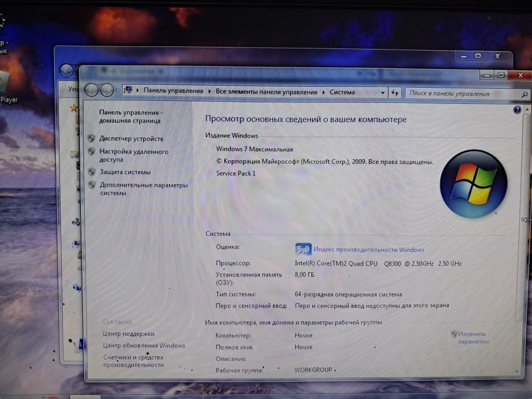Expand arrow after Панель управления breadcrumb
This screenshot has height=399, width=532.
[x=209, y=91]
